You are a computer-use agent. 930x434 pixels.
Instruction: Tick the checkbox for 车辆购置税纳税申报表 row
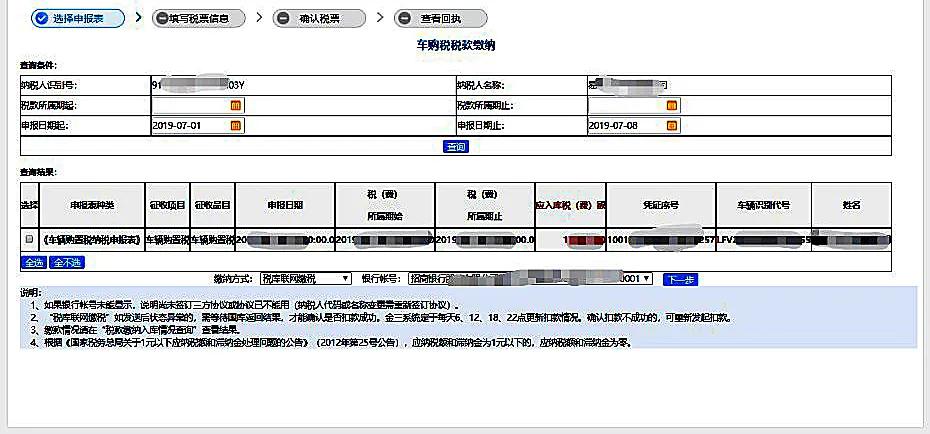click(29, 240)
